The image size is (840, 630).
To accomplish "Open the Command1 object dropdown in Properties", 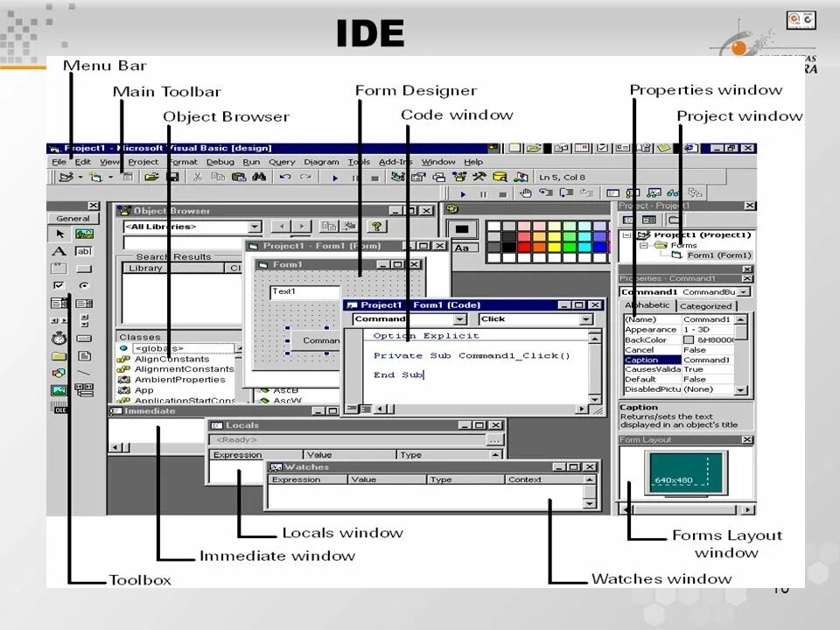I will [x=744, y=292].
